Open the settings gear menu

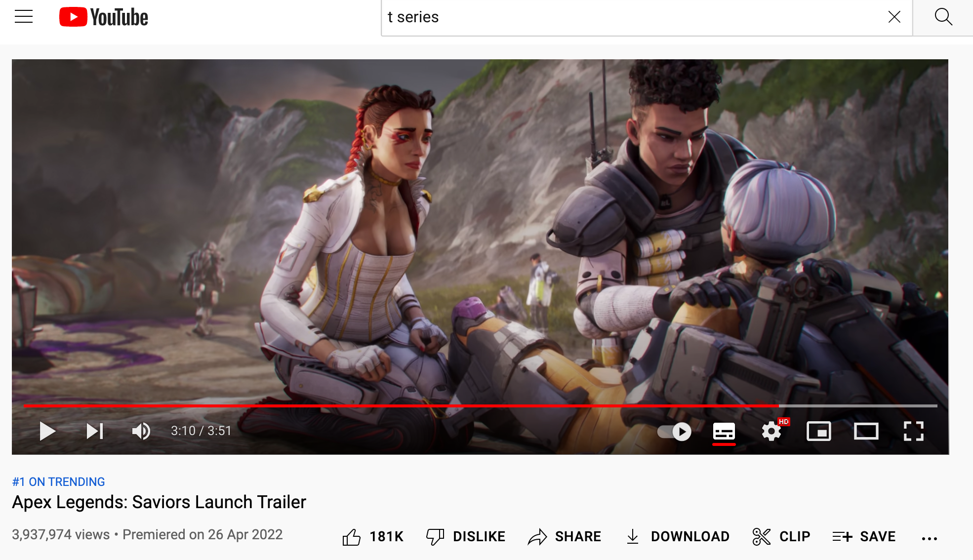point(771,432)
